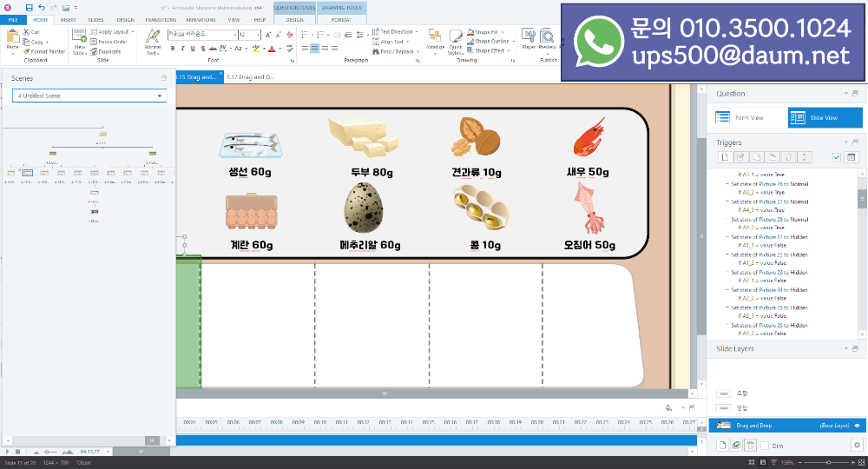Toggle the checkmark option in Triggers toolbar

(837, 157)
